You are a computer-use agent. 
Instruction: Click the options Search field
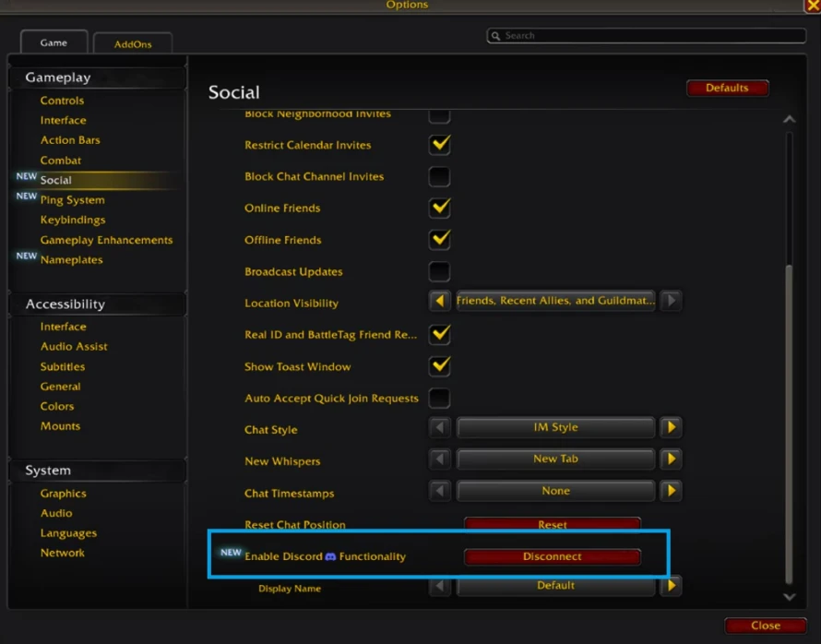click(647, 36)
